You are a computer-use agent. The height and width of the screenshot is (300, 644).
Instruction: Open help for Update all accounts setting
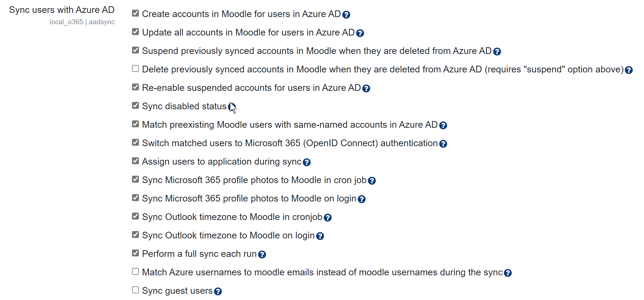tap(360, 33)
